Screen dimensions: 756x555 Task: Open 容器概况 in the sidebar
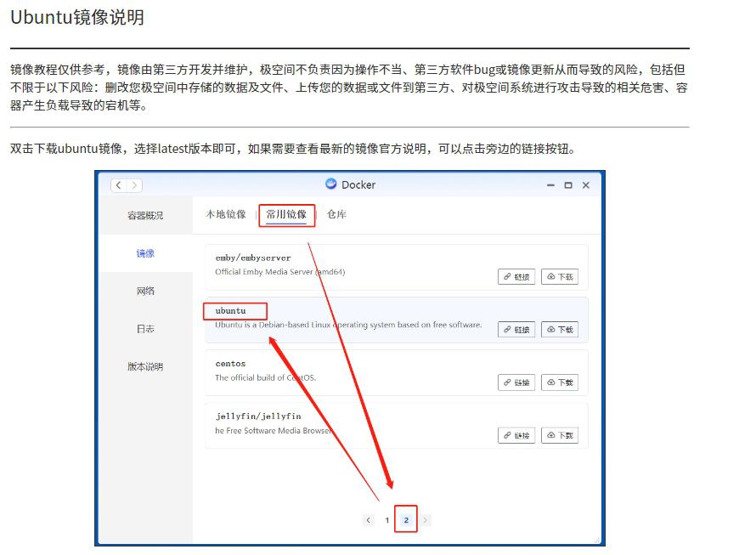145,215
